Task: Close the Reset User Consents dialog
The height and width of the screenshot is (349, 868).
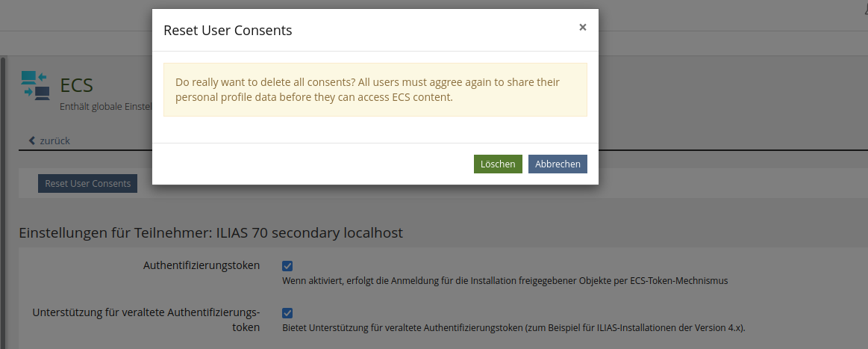Action: (583, 28)
